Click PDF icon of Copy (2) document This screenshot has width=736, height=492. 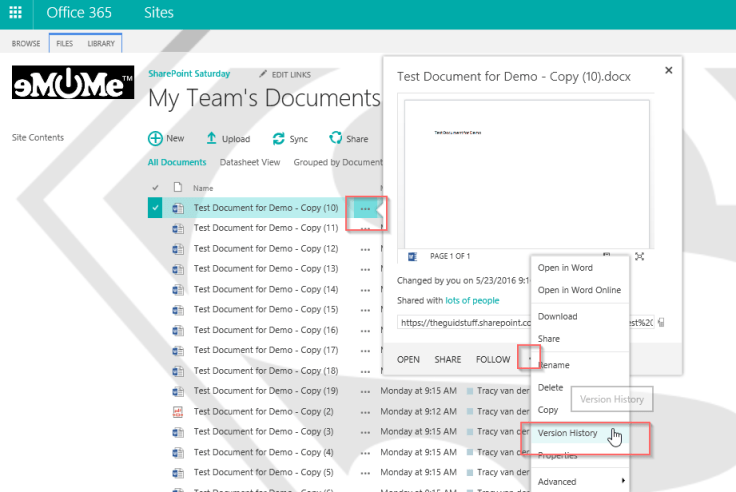pyautogui.click(x=178, y=412)
